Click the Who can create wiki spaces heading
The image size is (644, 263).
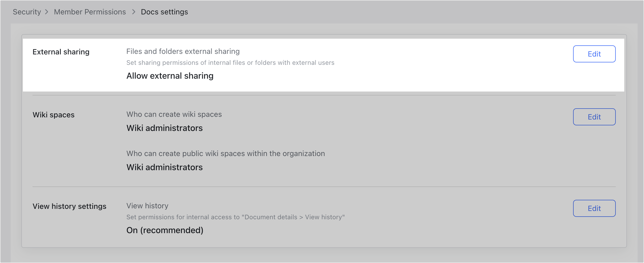pyautogui.click(x=174, y=114)
